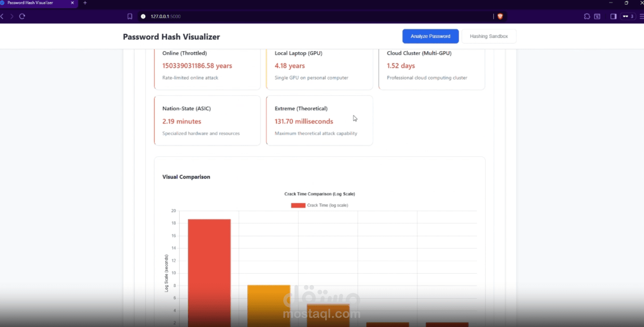This screenshot has height=327, width=644.
Task: Select the Extreme (Theoretical) card
Action: tap(319, 120)
